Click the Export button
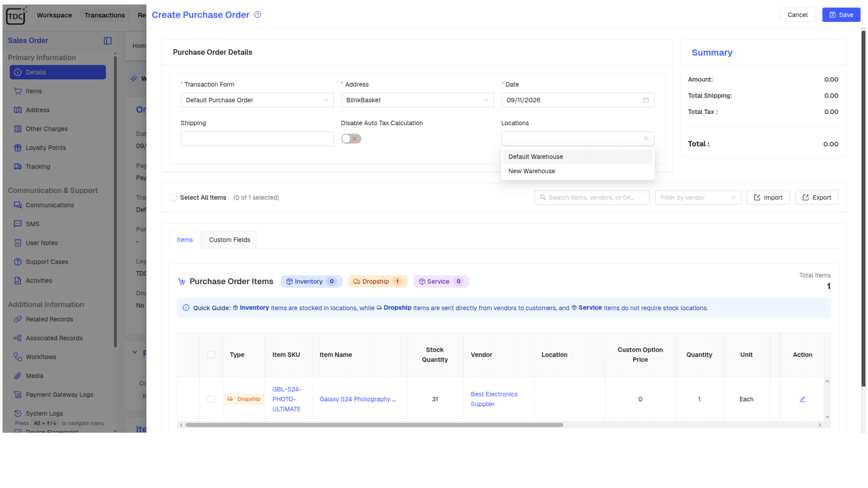 (x=816, y=198)
